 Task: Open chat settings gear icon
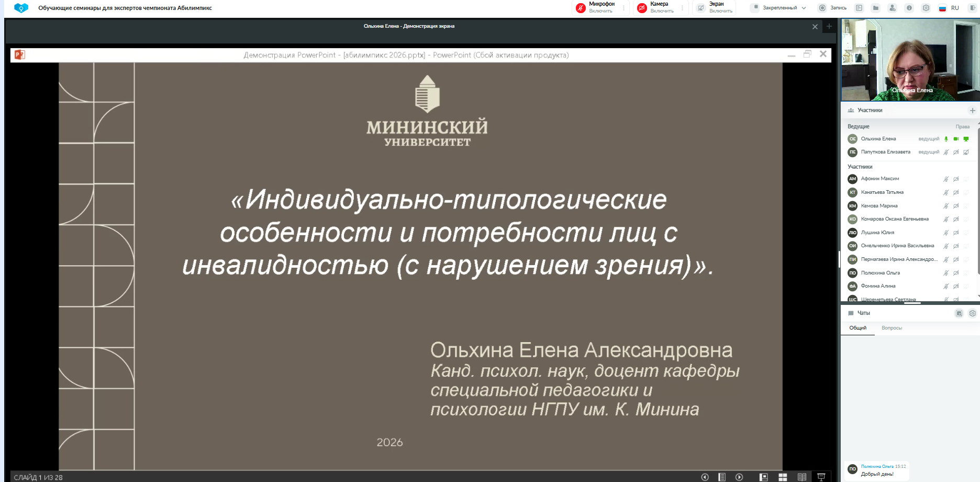coord(972,313)
